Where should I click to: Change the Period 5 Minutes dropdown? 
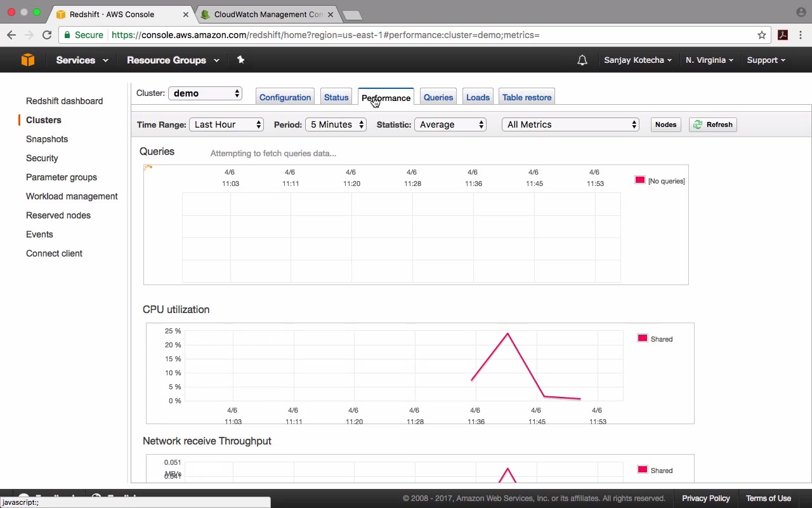click(336, 124)
